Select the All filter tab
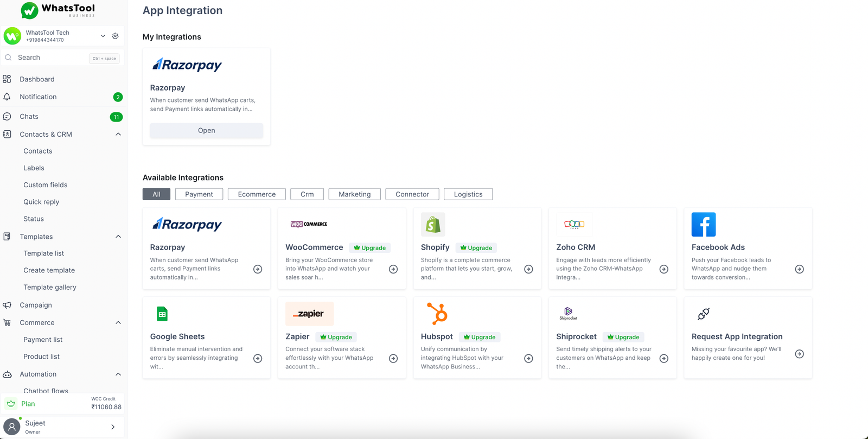This screenshot has height=439, width=868. [x=156, y=194]
